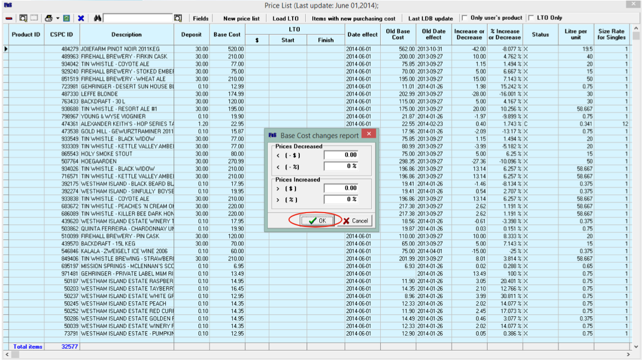
Task: Click the magnifier icon right of search field
Action: point(178,18)
